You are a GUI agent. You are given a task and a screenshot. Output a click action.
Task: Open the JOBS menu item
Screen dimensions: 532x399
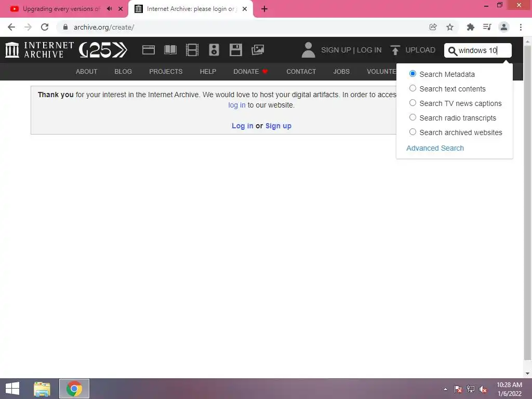[341, 72]
